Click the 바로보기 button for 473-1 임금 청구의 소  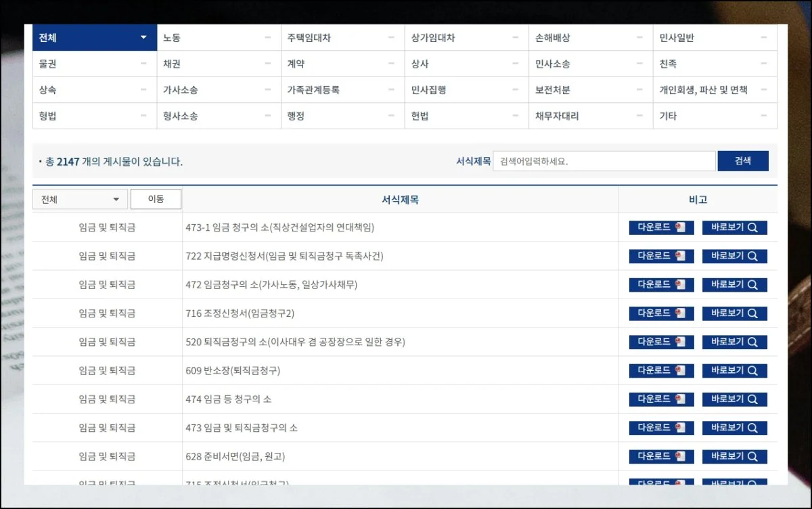[734, 227]
